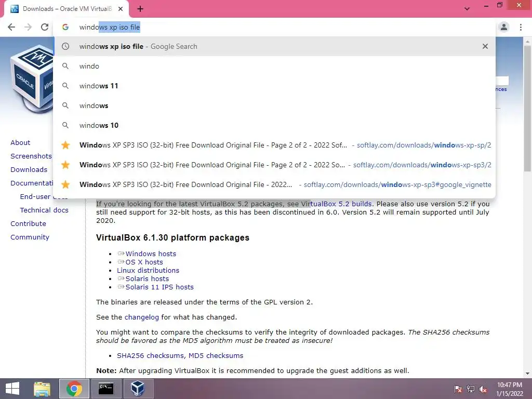Click the browser back arrow
This screenshot has height=399, width=532.
11,27
